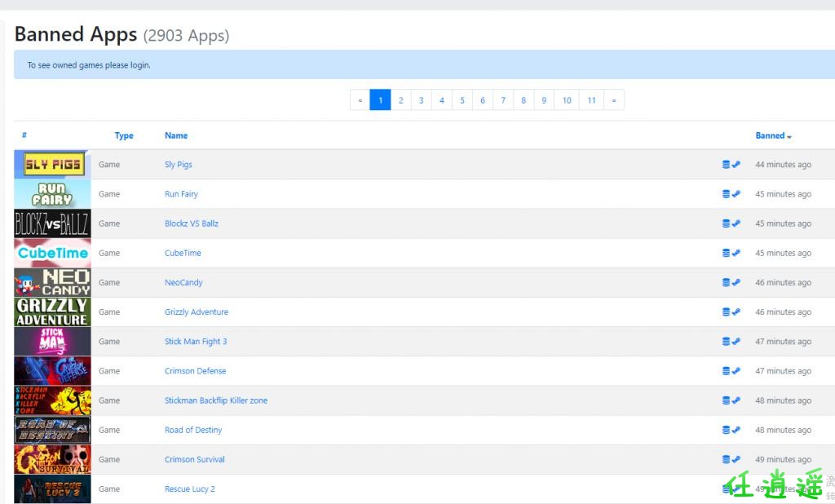Open Steam store icon for Run Fairy
Screen dimensions: 835x504
coord(736,194)
